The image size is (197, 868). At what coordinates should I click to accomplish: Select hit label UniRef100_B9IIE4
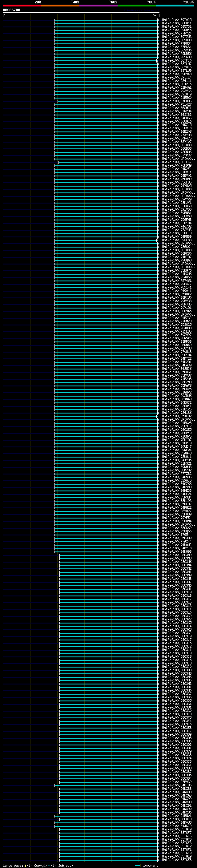[x=176, y=78]
